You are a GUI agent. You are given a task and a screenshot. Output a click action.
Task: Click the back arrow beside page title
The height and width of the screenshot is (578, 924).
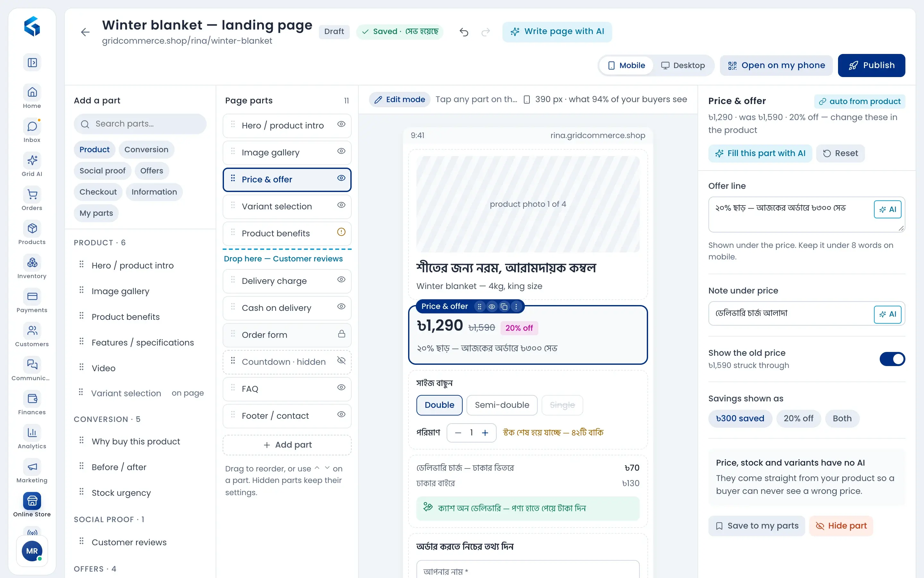[85, 32]
